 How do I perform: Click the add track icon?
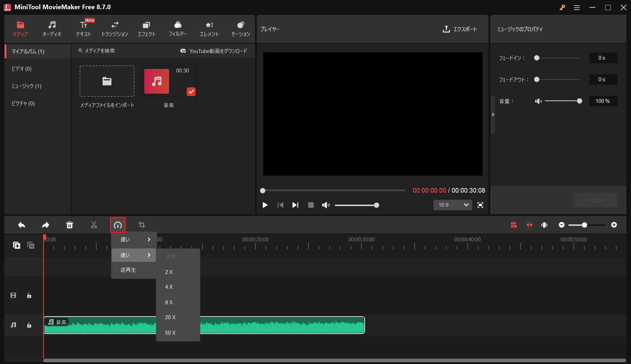17,245
